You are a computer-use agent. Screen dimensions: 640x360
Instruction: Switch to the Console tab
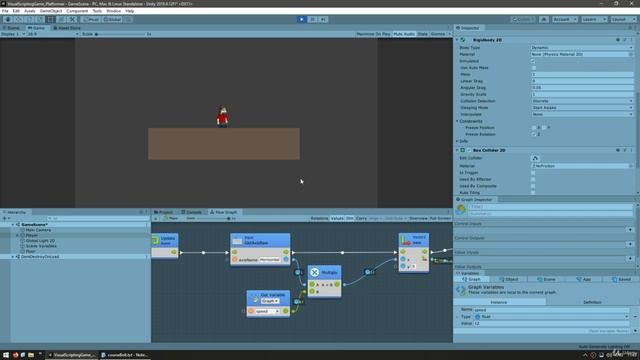point(192,212)
